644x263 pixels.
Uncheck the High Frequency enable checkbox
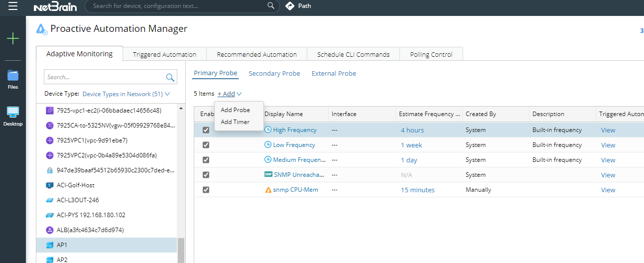coord(206,130)
